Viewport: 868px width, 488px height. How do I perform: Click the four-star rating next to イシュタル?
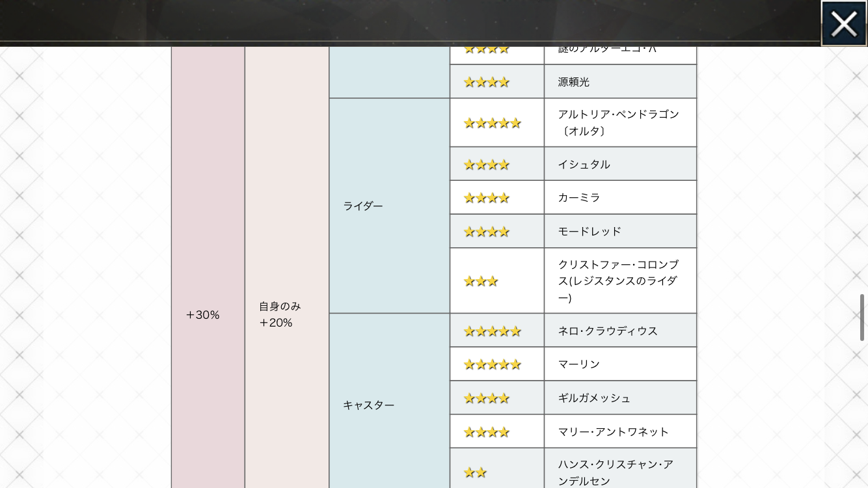[486, 165]
